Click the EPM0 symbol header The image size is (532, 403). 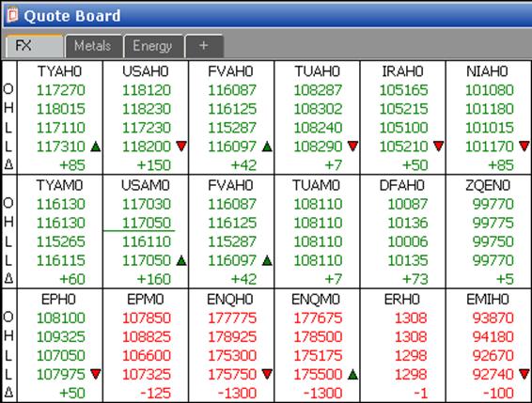[146, 299]
